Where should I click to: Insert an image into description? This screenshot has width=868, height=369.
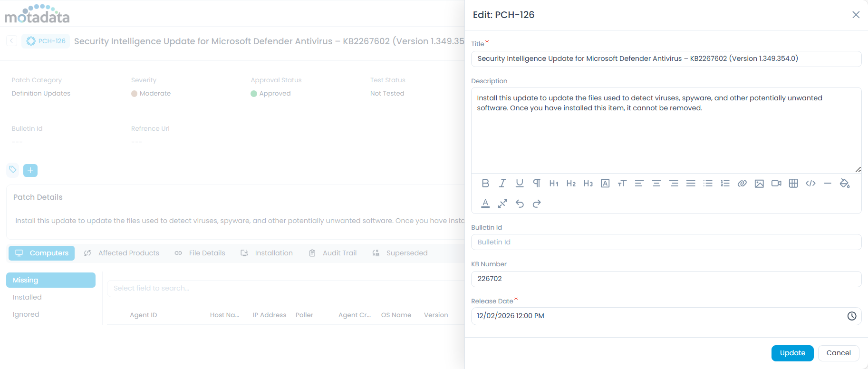tap(759, 184)
